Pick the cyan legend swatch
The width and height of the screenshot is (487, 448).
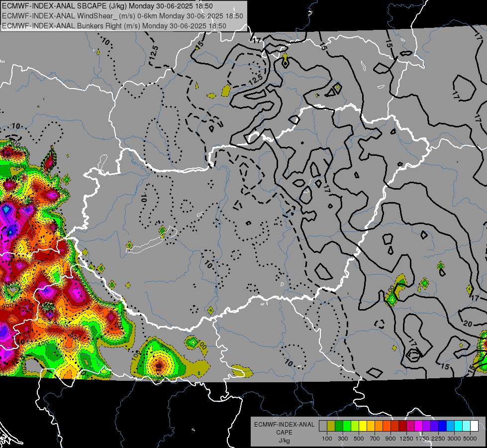[x=459, y=426]
